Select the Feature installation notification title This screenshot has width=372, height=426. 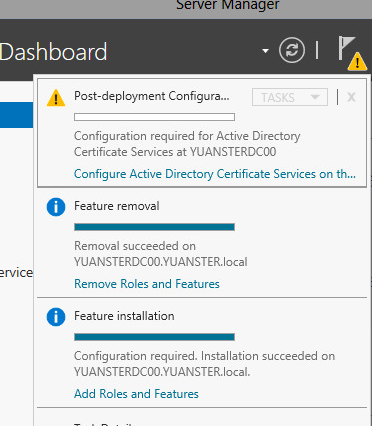coord(124,316)
